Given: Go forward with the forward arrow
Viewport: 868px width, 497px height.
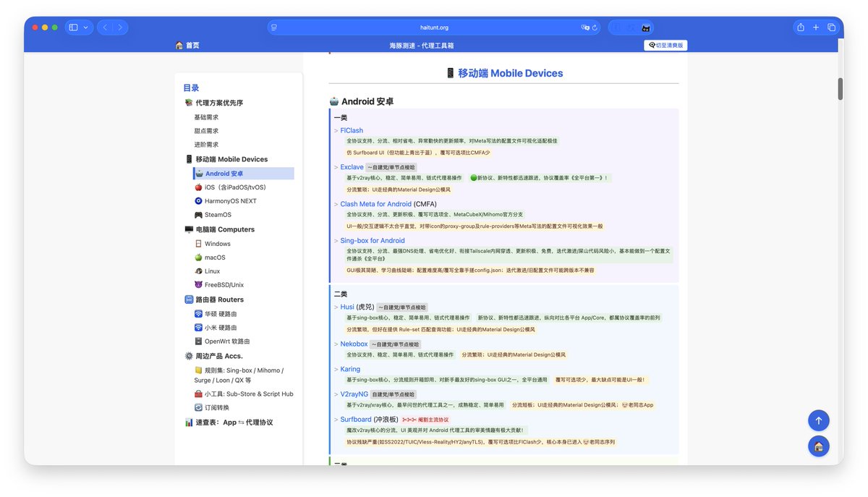Looking at the screenshot, I should 120,27.
